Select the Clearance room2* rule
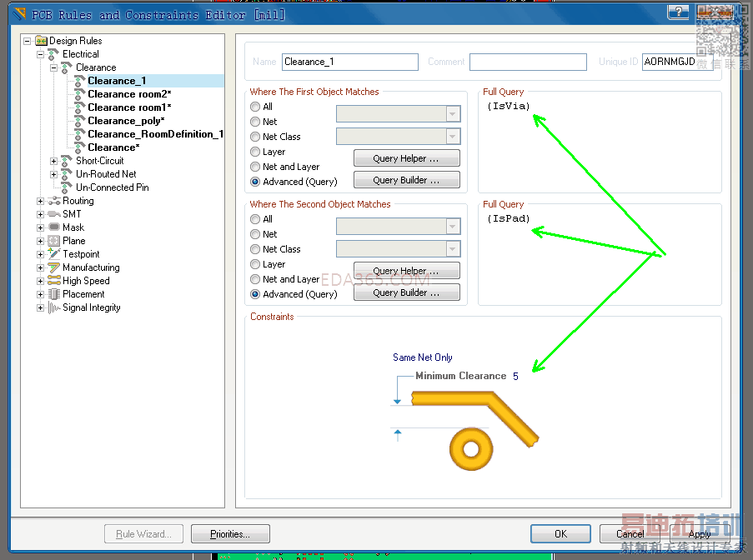Screen dimensions: 753x560 point(129,94)
